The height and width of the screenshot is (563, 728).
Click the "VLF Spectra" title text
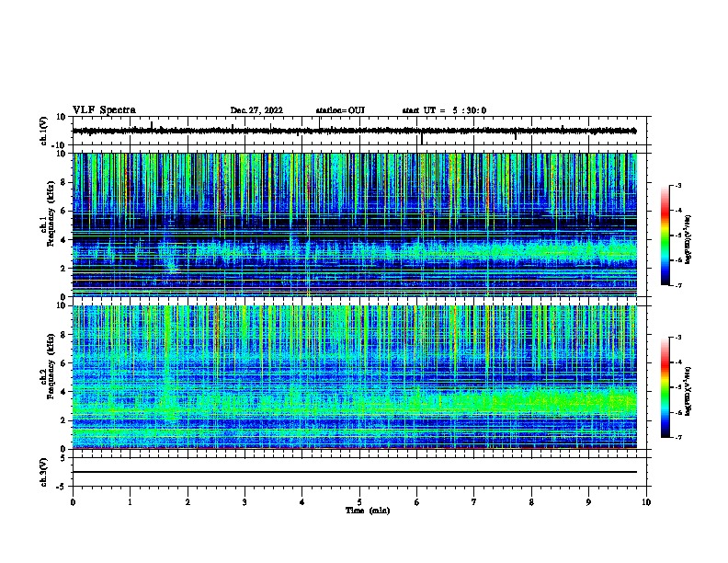click(104, 110)
